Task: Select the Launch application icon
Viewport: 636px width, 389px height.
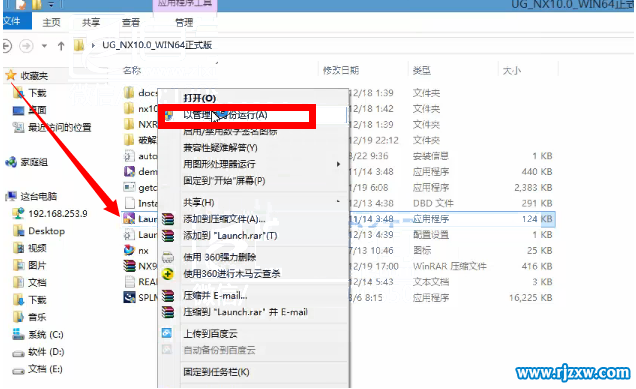Action: pos(129,219)
